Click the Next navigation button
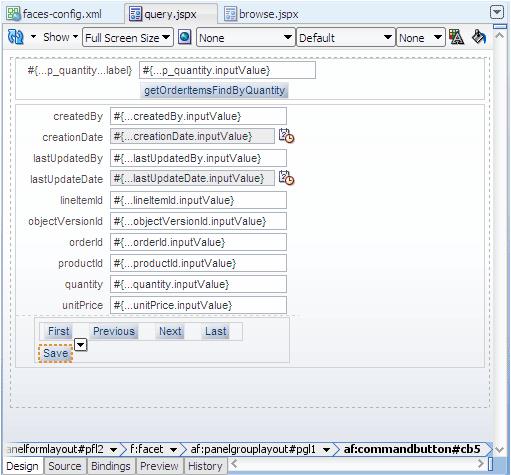The height and width of the screenshot is (475, 511). point(170,331)
